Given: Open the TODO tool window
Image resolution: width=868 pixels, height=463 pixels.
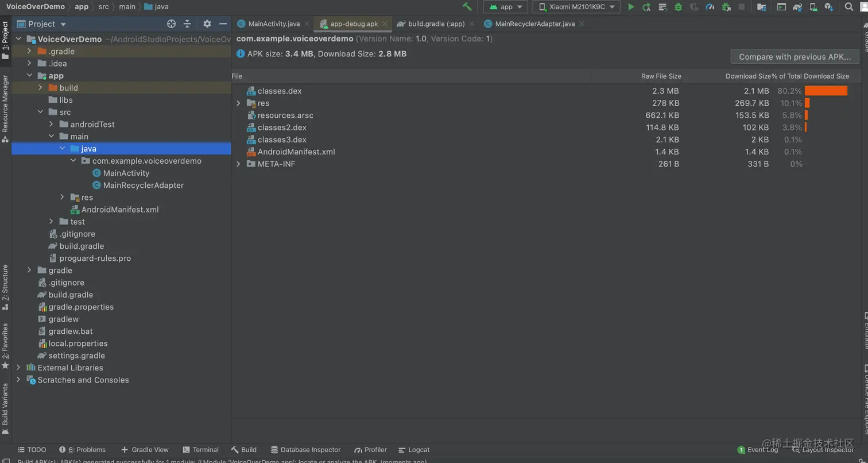Looking at the screenshot, I should point(32,450).
